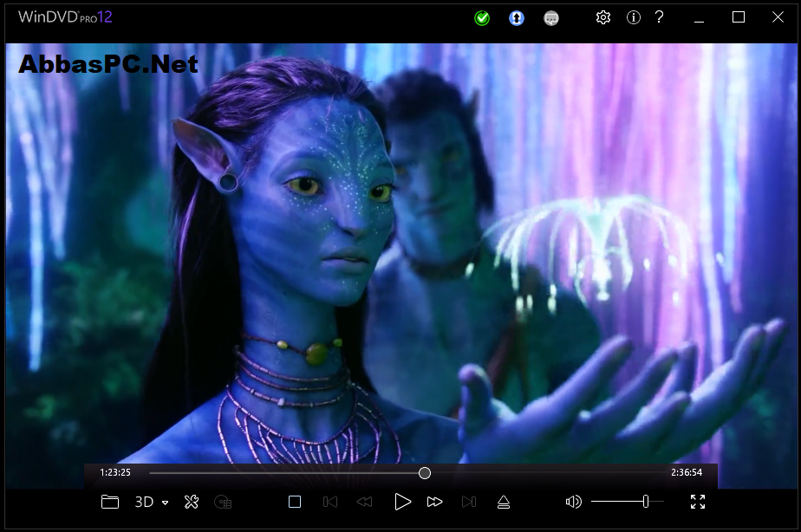Start playback with the Play button
The width and height of the screenshot is (801, 532).
click(402, 502)
